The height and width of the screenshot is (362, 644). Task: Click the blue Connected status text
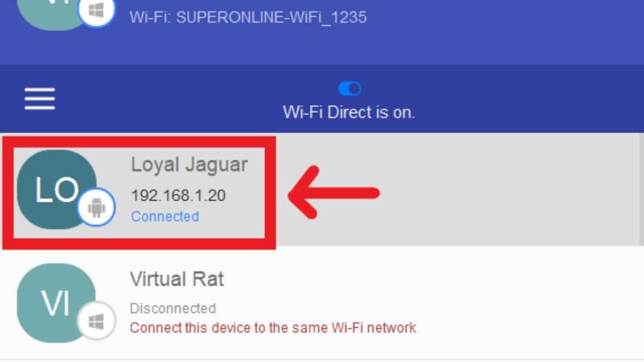[165, 216]
